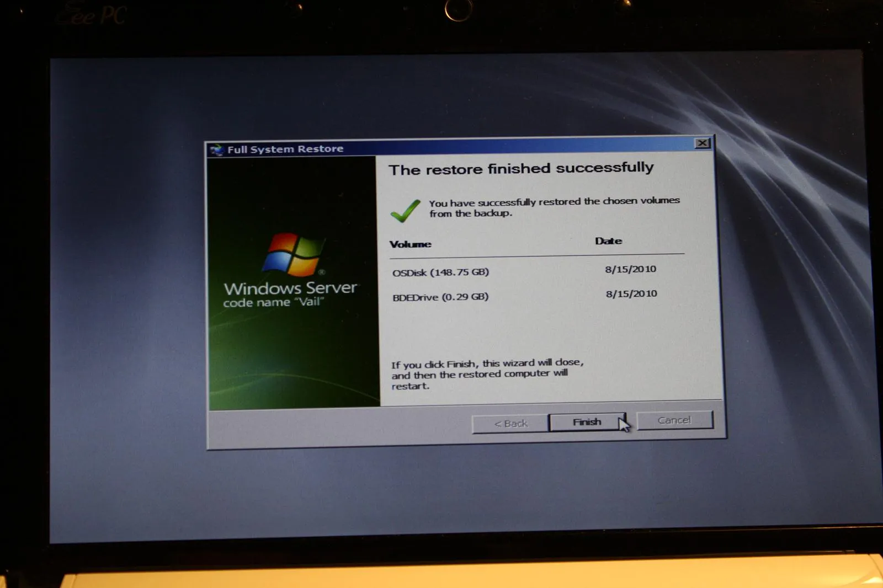883x588 pixels.
Task: Click the Finish button
Action: click(x=587, y=422)
